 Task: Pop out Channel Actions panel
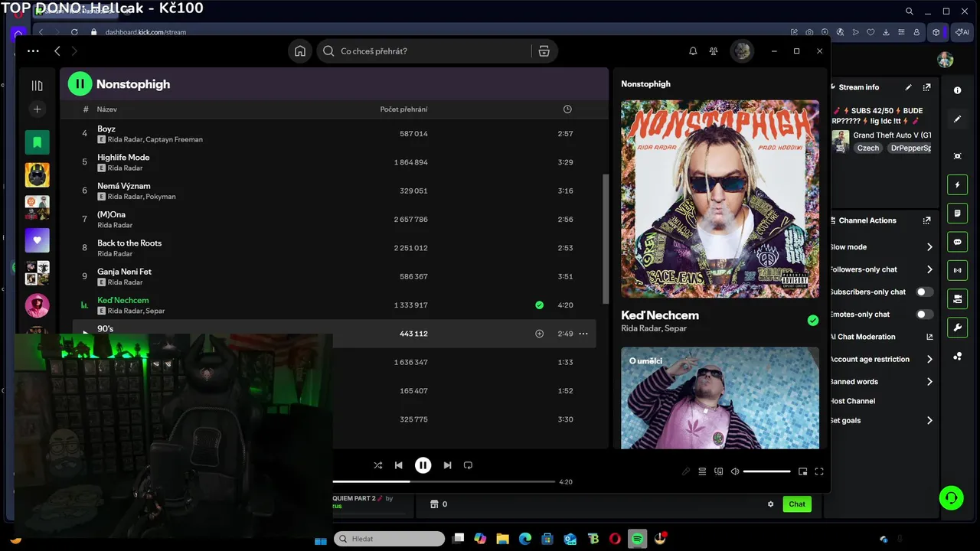pos(926,220)
